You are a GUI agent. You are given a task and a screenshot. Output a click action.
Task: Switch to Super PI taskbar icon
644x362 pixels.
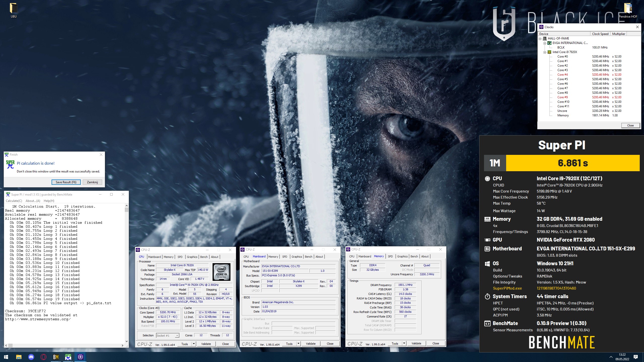(68, 357)
